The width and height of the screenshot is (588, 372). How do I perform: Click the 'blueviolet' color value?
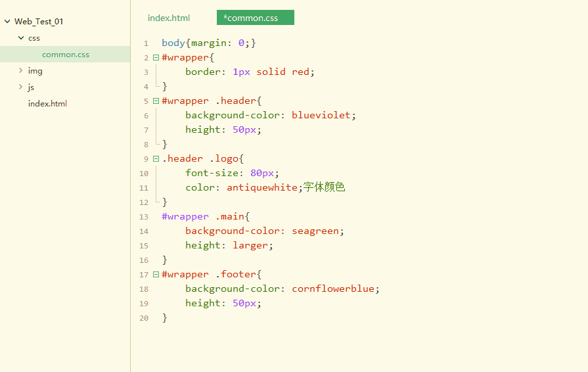coord(321,115)
